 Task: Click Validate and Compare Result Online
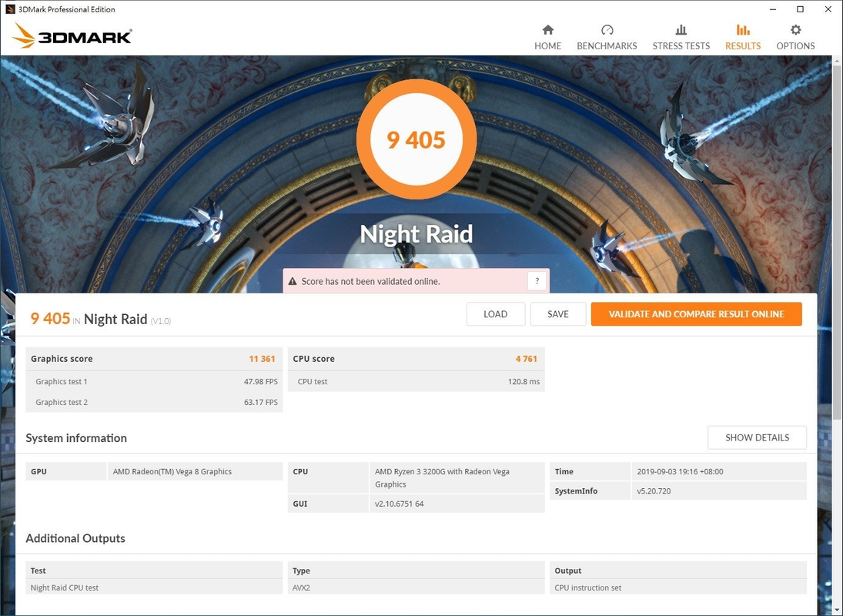(x=696, y=314)
